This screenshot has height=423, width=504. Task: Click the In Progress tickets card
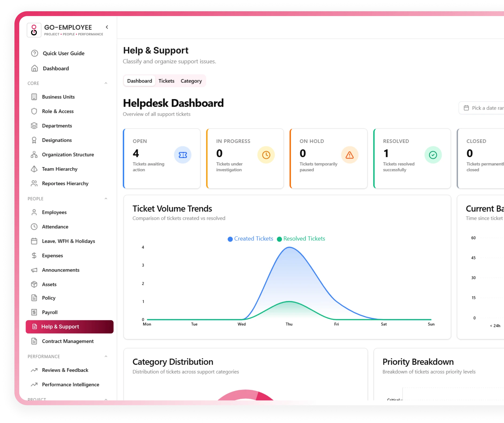coord(245,159)
